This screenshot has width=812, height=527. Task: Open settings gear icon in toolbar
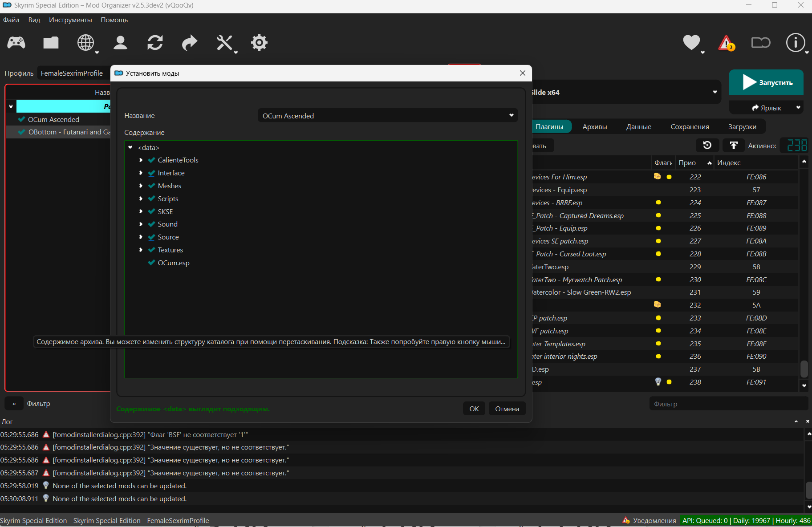point(259,43)
